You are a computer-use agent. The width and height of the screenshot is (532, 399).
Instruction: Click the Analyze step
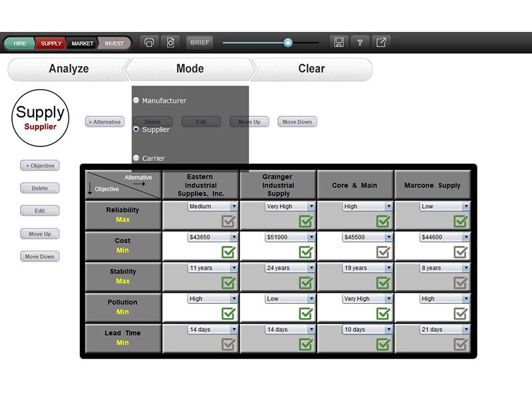click(x=68, y=69)
